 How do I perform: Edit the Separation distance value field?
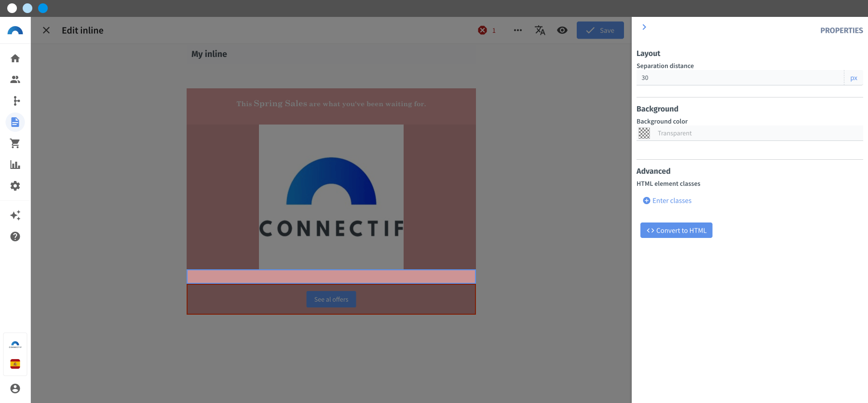[x=740, y=78]
